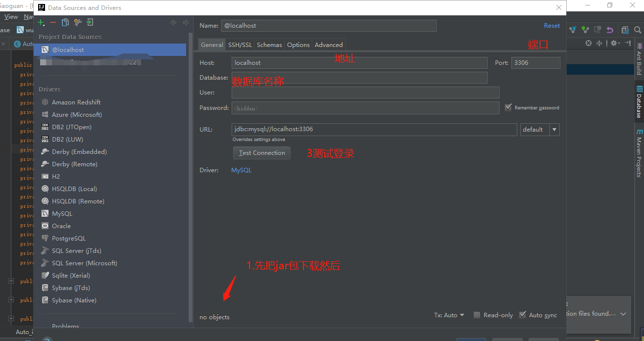This screenshot has height=341, width=644.
Task: Click the Reset link
Action: coord(552,26)
